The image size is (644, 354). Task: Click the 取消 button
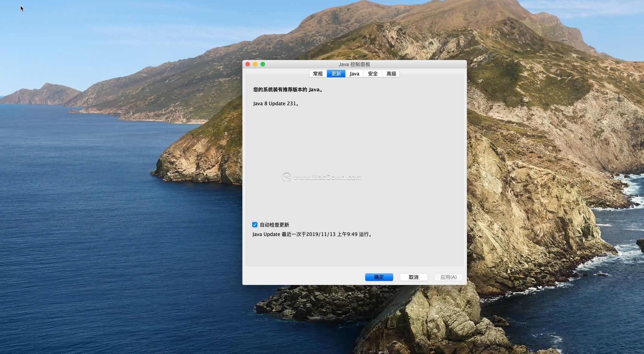click(x=414, y=277)
